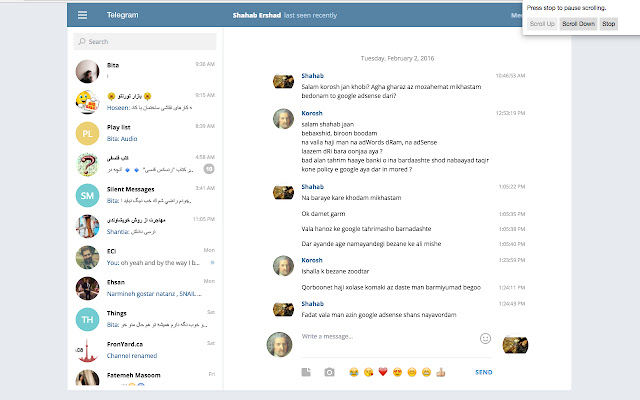Attach a photo with camera icon

[329, 372]
